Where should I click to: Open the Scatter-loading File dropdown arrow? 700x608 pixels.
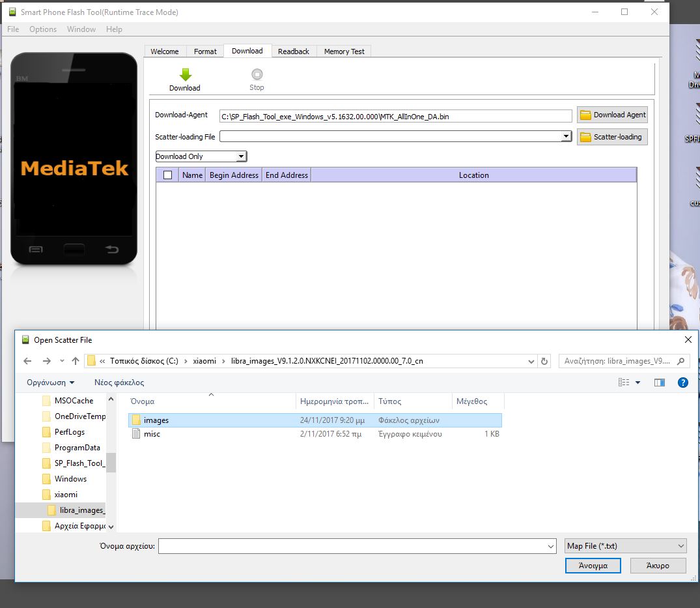[x=567, y=136]
